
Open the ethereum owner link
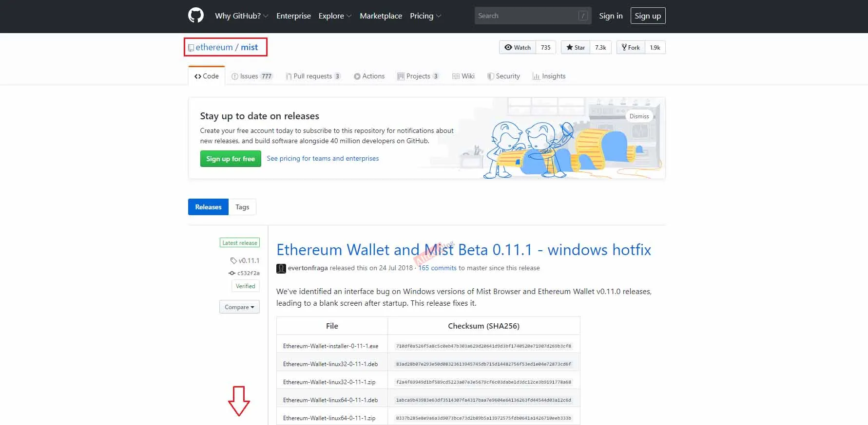(x=214, y=47)
